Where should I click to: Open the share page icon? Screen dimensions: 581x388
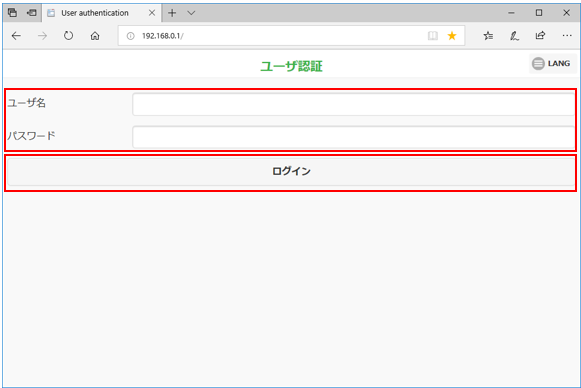click(540, 36)
